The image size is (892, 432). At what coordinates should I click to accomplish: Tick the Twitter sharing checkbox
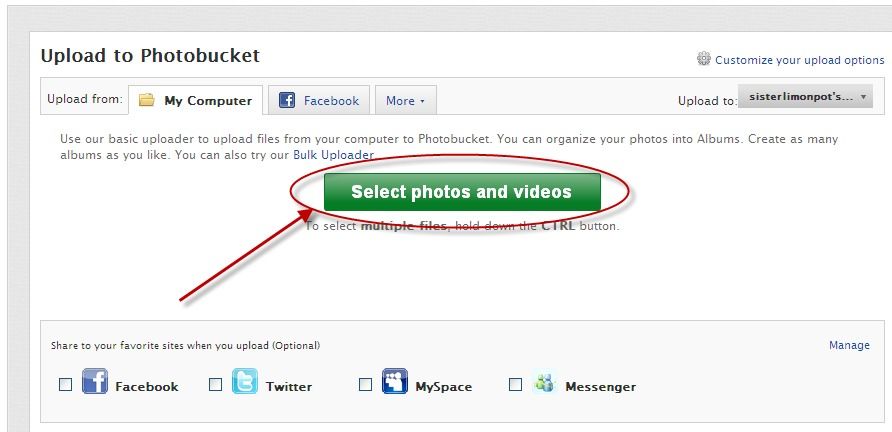click(216, 385)
